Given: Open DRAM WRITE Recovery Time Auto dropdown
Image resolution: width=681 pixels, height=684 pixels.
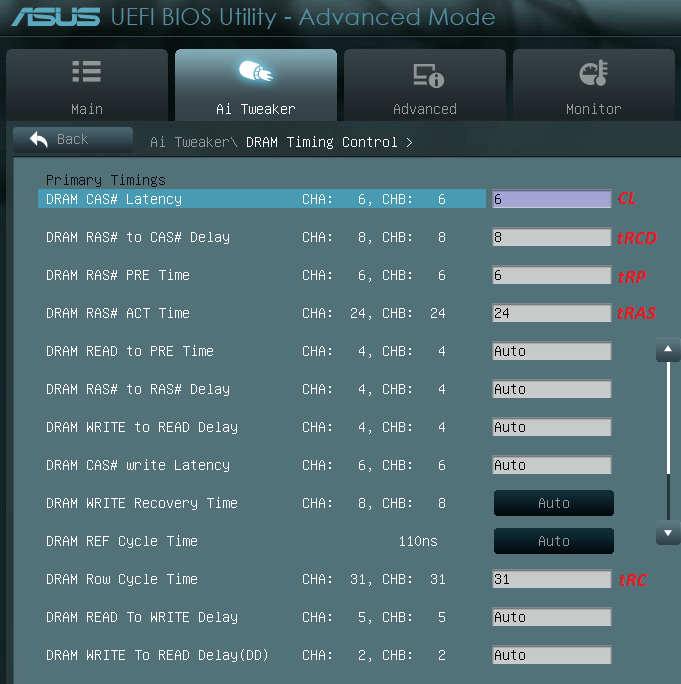Looking at the screenshot, I should pyautogui.click(x=553, y=503).
